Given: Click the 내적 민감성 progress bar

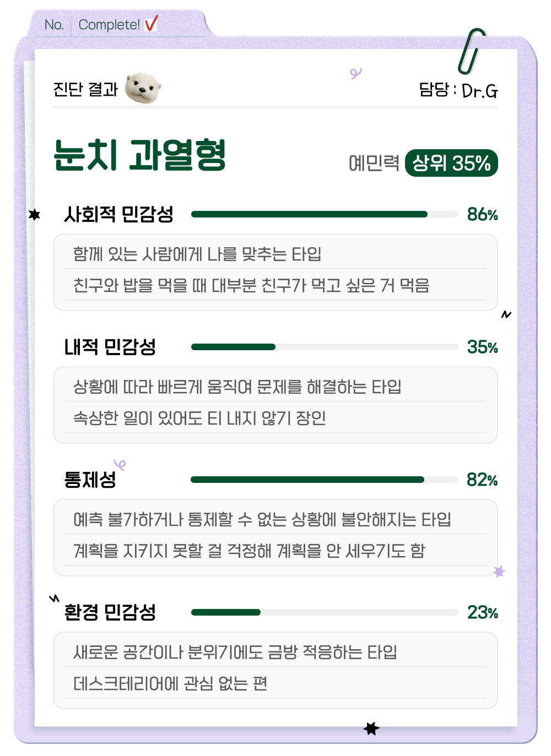Looking at the screenshot, I should point(325,347).
